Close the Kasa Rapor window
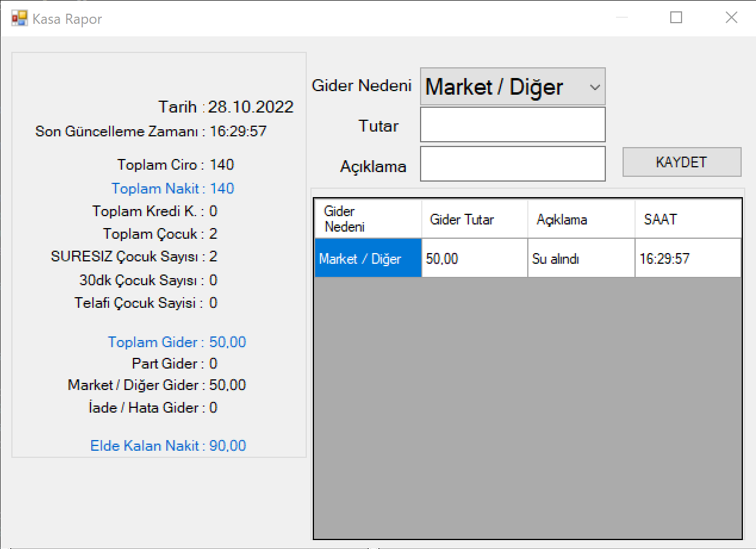Viewport: 756px width, 549px height. (731, 18)
